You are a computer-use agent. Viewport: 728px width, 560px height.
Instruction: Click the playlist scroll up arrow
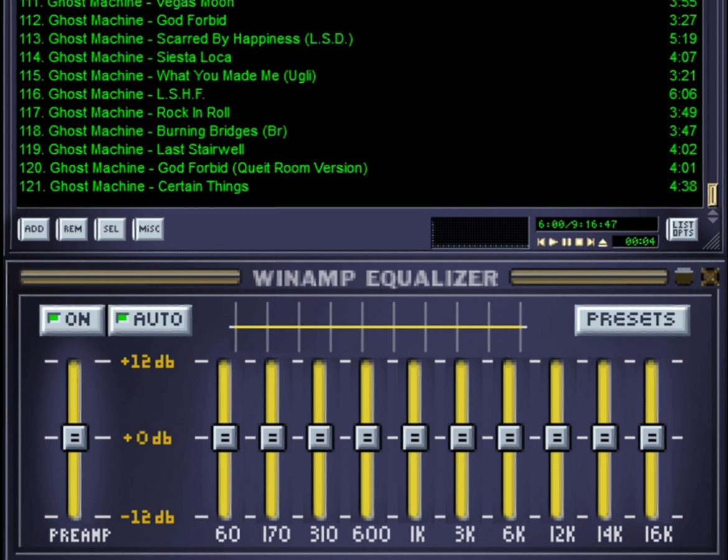click(x=712, y=213)
